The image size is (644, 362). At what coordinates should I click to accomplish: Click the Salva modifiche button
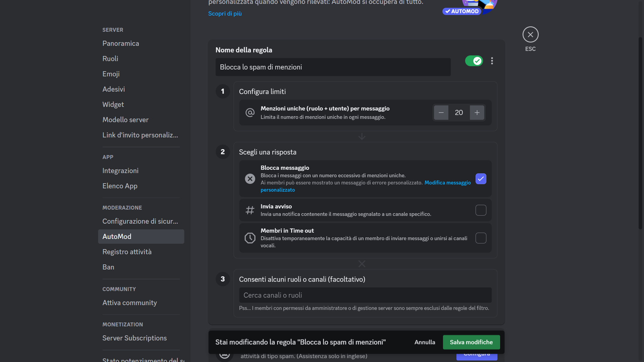coord(471,342)
